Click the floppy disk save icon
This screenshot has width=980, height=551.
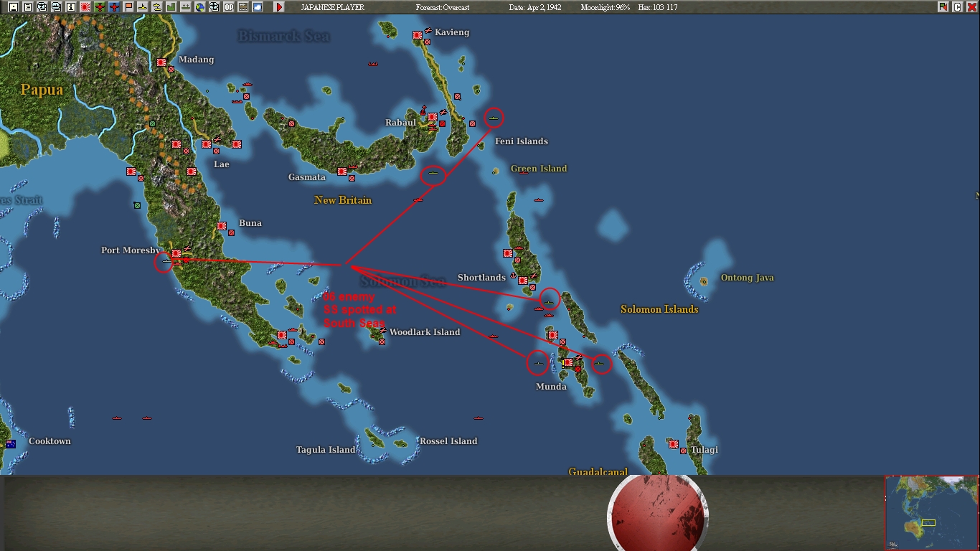14,7
